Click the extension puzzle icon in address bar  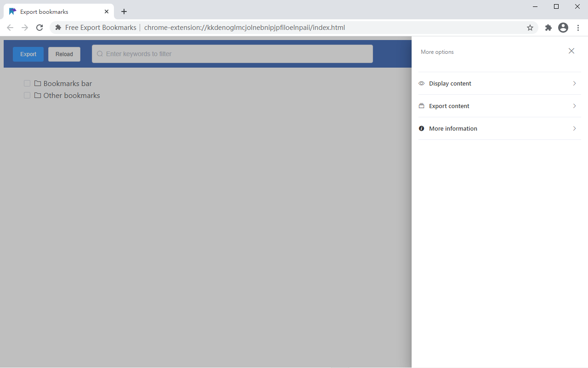point(58,28)
